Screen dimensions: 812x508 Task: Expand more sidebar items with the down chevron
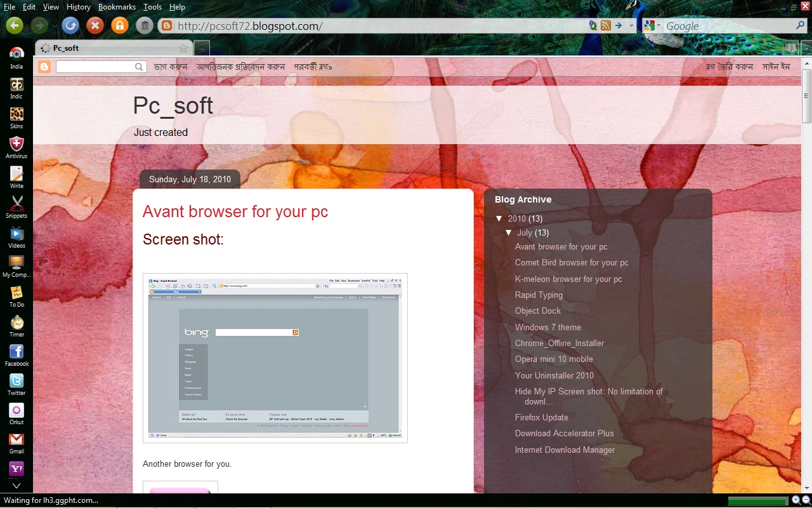[16, 486]
